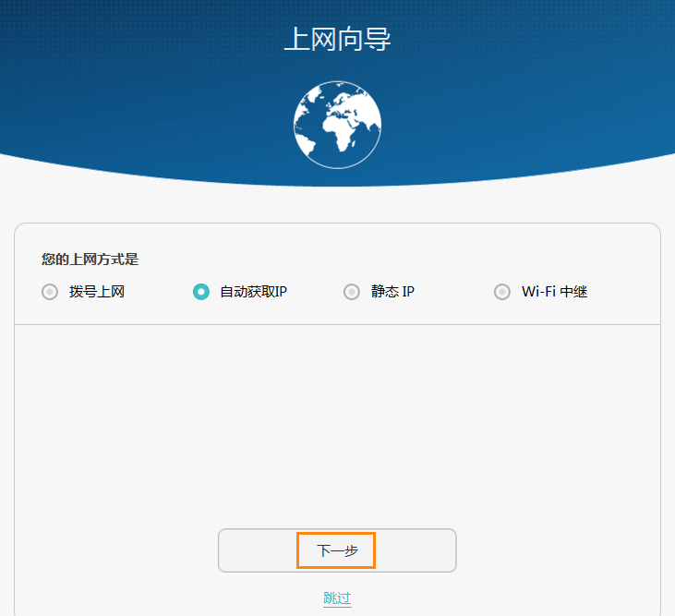Image resolution: width=675 pixels, height=616 pixels.
Task: Click the 拨号上网 label text
Action: 97,292
